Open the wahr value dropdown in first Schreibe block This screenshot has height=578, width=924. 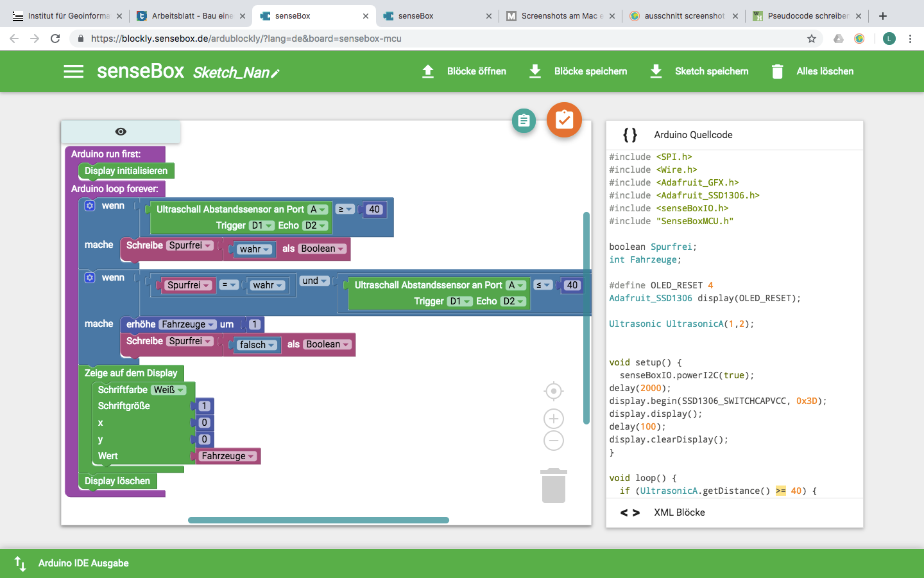255,249
